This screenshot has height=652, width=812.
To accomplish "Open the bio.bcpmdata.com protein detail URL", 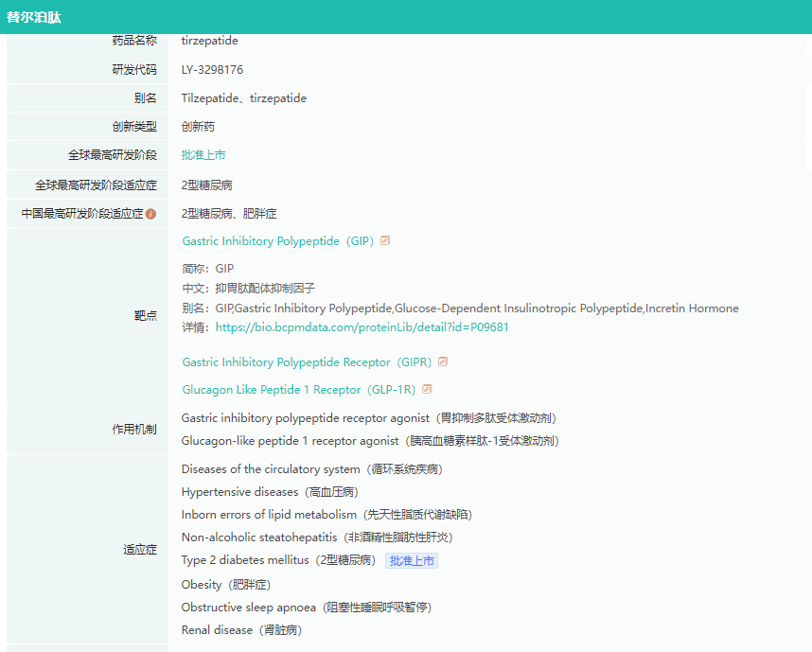I will click(362, 327).
